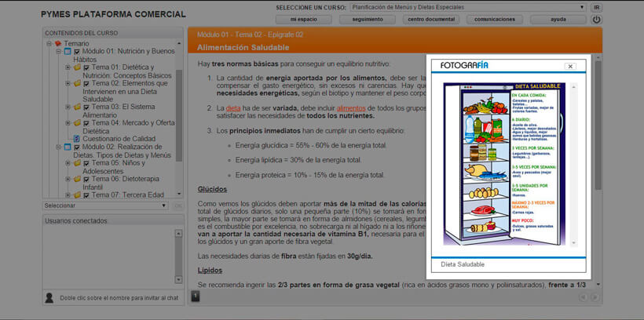The height and width of the screenshot is (320, 644).
Task: Open Cuestionario de Calidad item
Action: [x=119, y=139]
